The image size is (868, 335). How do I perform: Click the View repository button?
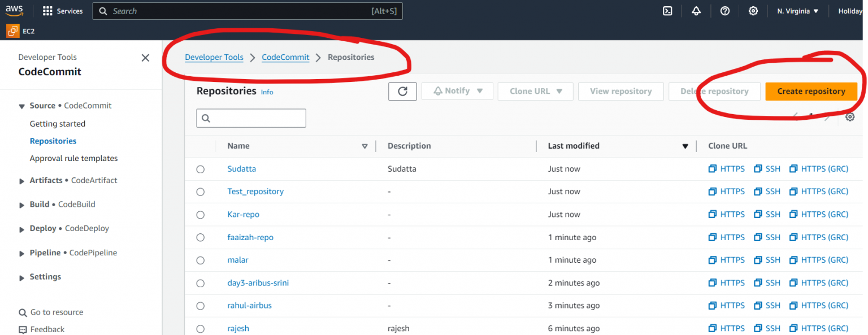point(621,91)
